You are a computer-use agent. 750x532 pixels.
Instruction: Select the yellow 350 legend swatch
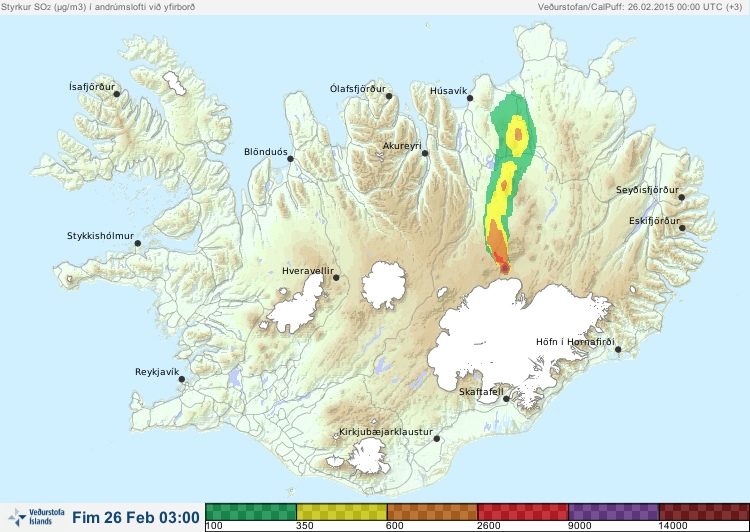tap(342, 512)
